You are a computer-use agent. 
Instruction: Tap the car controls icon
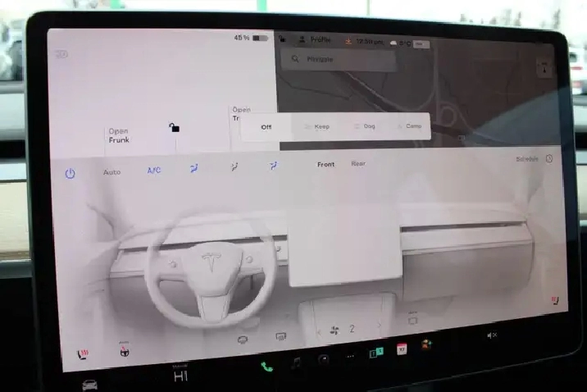pos(89,384)
